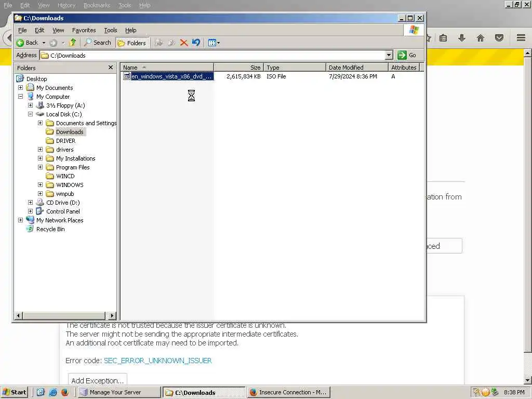
Task: Launch Firefox from Quick Launch
Action: tap(65, 392)
